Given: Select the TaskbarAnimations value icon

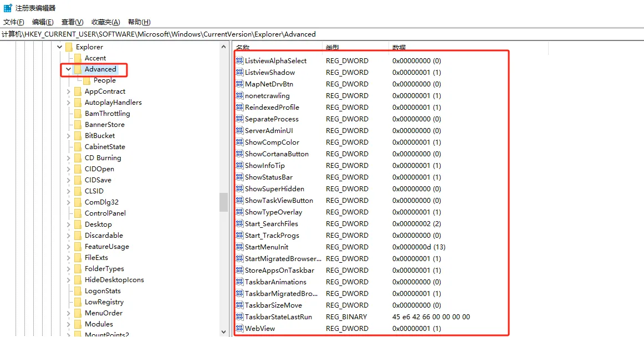Looking at the screenshot, I should pyautogui.click(x=240, y=282).
